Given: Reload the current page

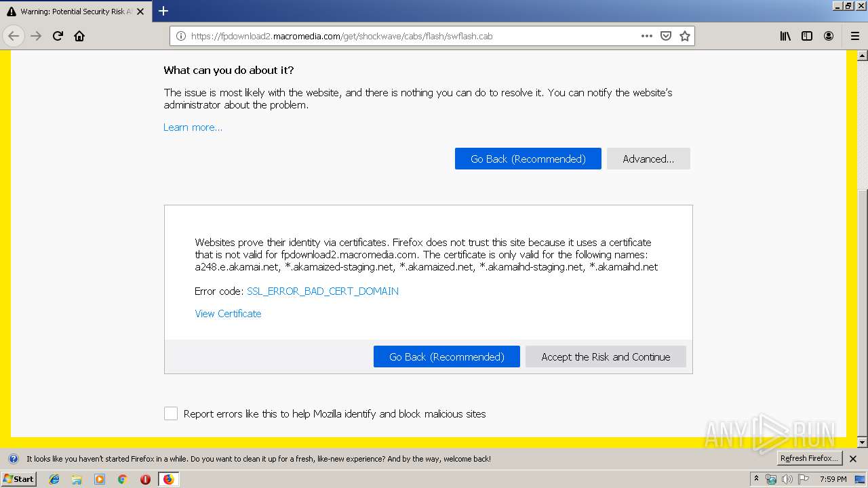Looking at the screenshot, I should tap(58, 36).
